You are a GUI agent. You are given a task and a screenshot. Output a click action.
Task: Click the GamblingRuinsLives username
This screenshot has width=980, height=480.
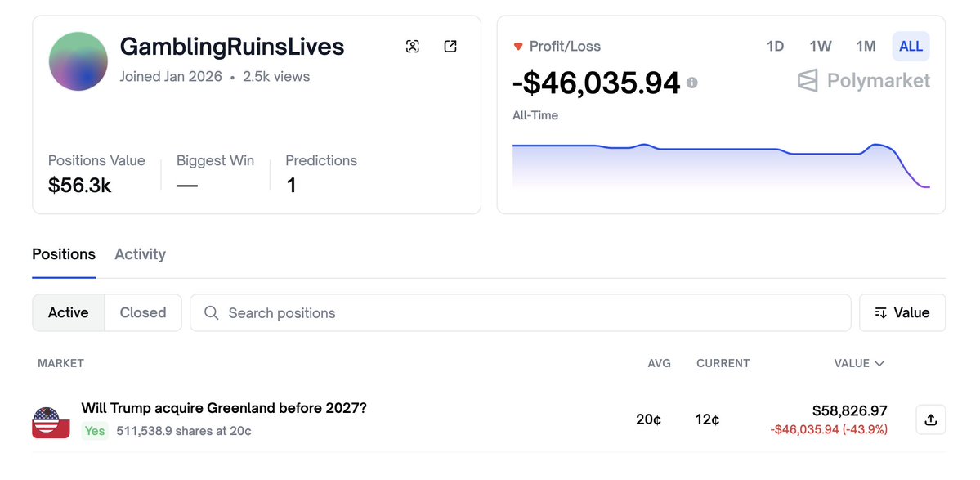[x=232, y=47]
